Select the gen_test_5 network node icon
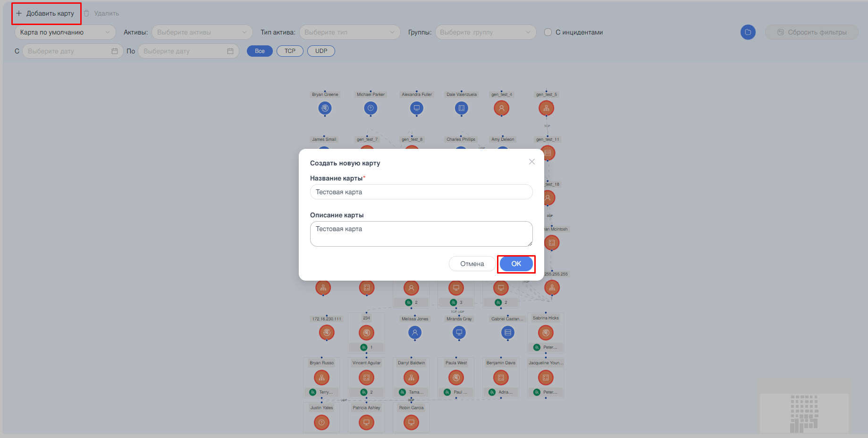Image resolution: width=868 pixels, height=438 pixels. (546, 108)
